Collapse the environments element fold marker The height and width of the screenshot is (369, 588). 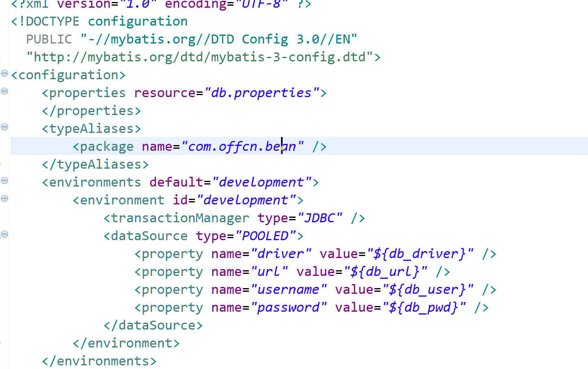(x=4, y=181)
